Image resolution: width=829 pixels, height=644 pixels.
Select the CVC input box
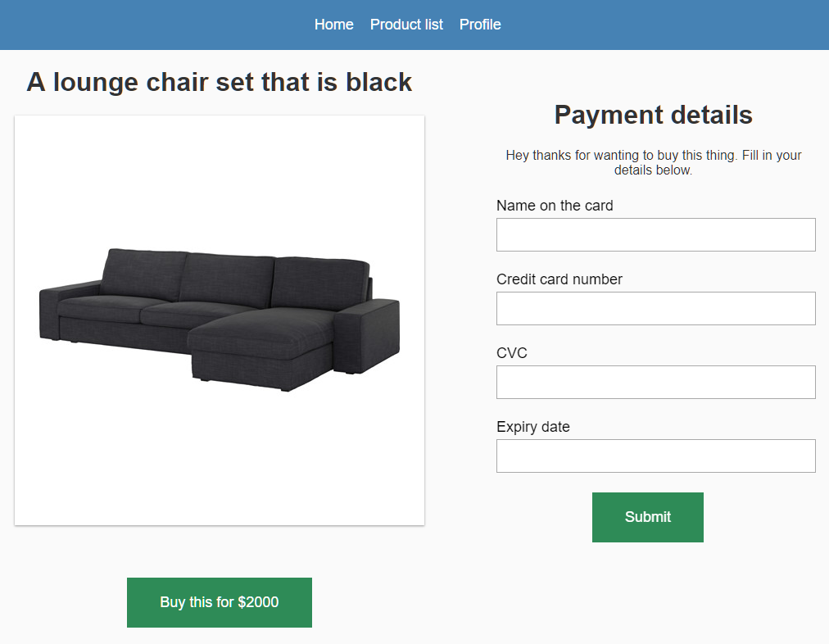(655, 382)
